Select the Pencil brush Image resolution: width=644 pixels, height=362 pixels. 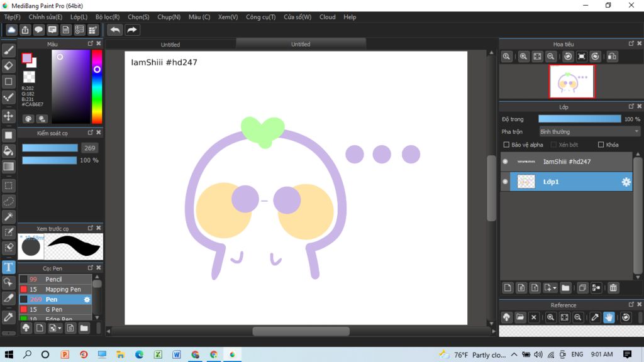(55, 279)
